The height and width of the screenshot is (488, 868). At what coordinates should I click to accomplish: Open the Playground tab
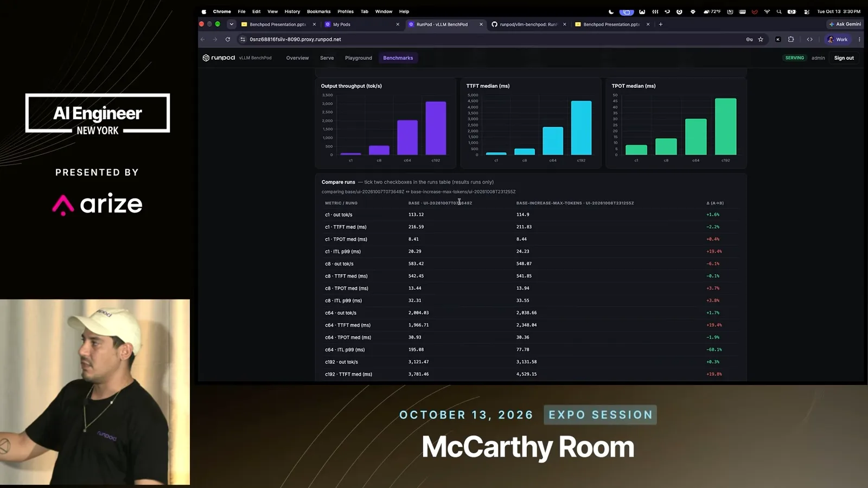point(358,58)
